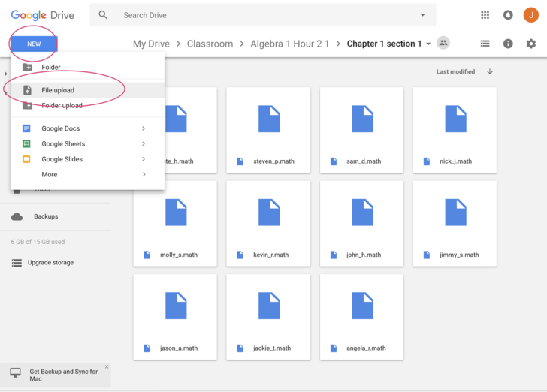
Task: Open the notifications bell icon
Action: pyautogui.click(x=508, y=15)
